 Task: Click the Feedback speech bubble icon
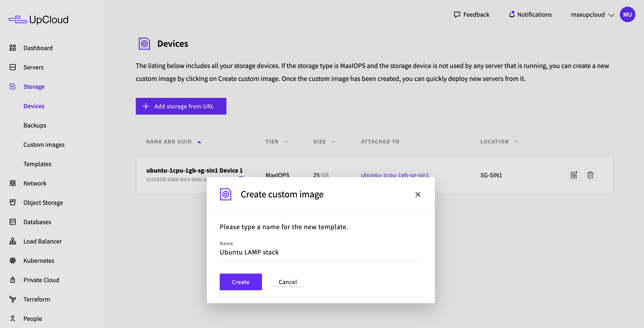pyautogui.click(x=457, y=15)
